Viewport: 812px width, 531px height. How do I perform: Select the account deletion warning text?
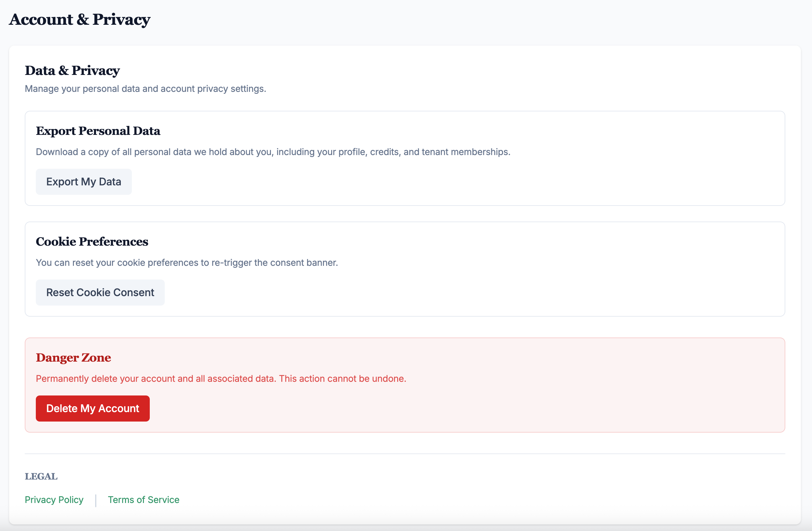coord(221,378)
